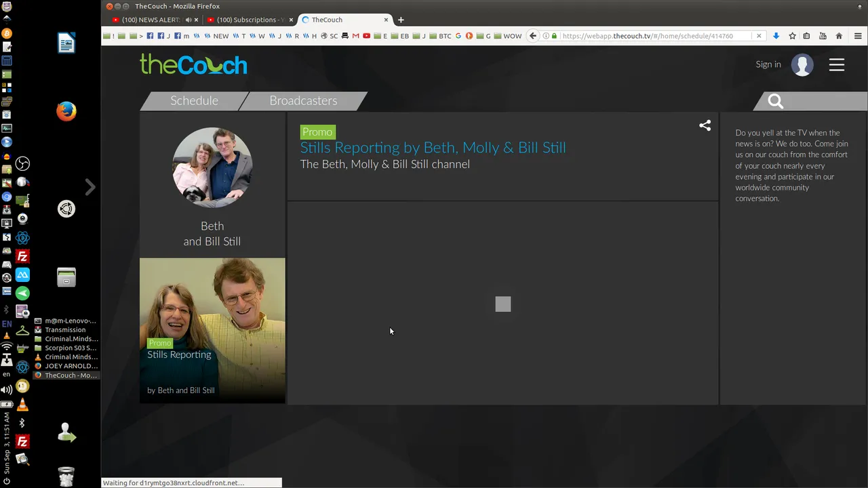Open the Gmail bookmark icon
The width and height of the screenshot is (868, 488).
point(355,36)
